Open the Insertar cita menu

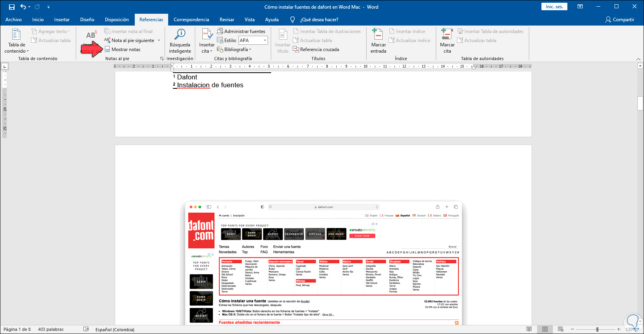point(207,41)
